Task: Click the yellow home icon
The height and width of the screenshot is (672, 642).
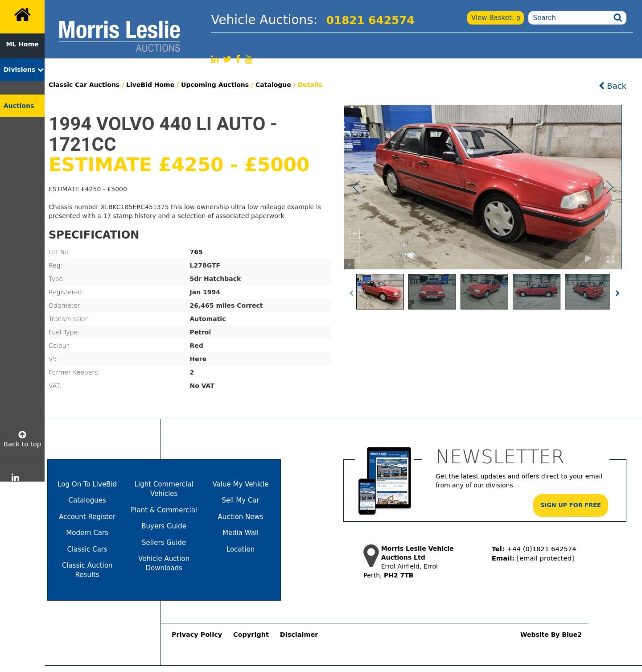Action: 22,15
